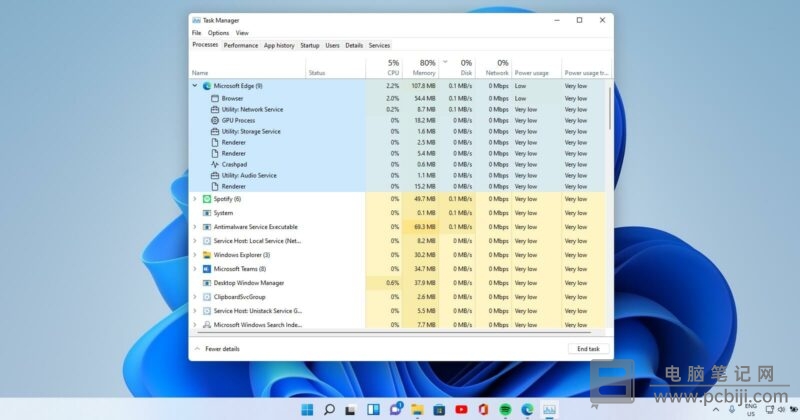Sort by the Name column header
Image resolution: width=800 pixels, height=420 pixels.
coord(247,68)
